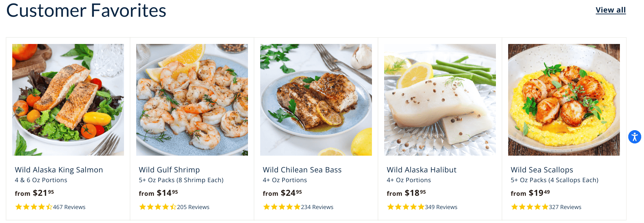Image resolution: width=644 pixels, height=223 pixels.
Task: Open the Wild Alaska King Salmon product page
Action: pos(59,170)
